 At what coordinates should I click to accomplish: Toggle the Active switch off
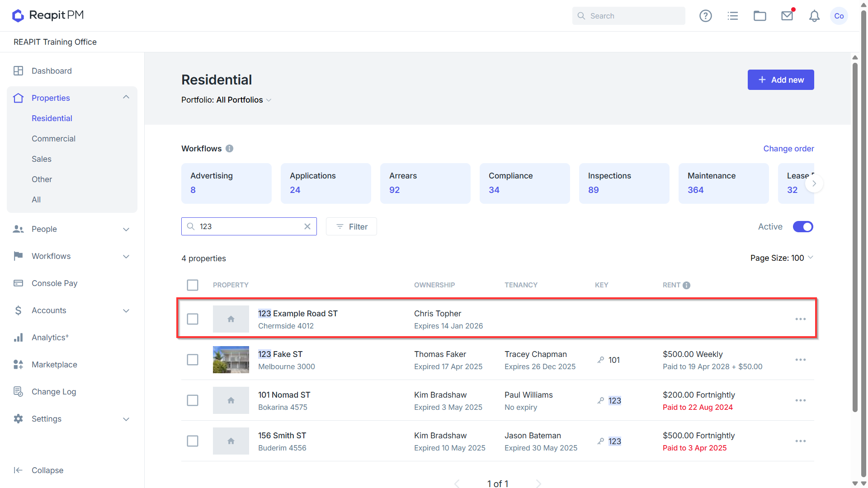coord(803,227)
